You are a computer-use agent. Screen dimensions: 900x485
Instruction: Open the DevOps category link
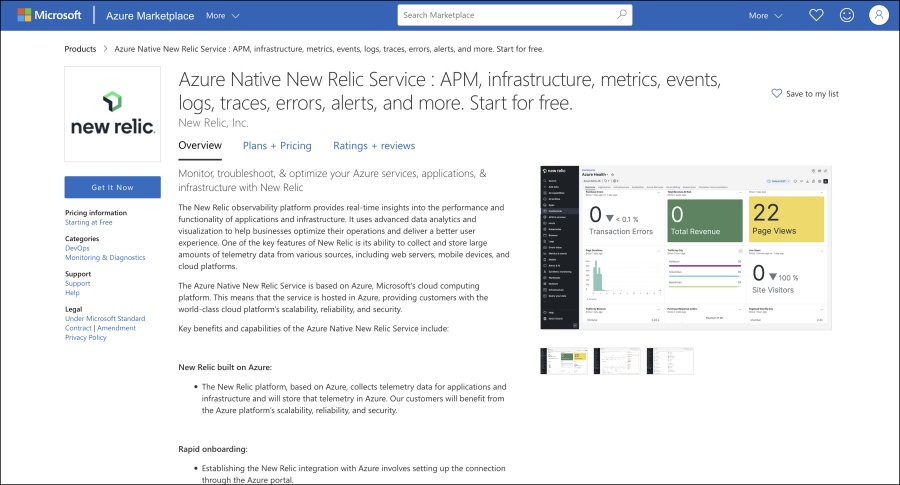point(77,248)
